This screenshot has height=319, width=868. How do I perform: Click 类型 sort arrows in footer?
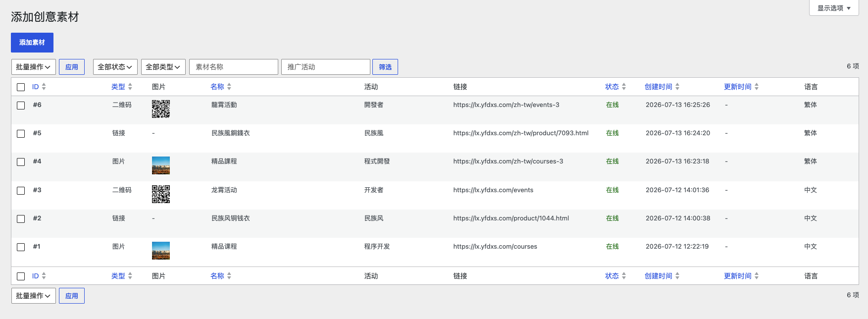coord(130,276)
